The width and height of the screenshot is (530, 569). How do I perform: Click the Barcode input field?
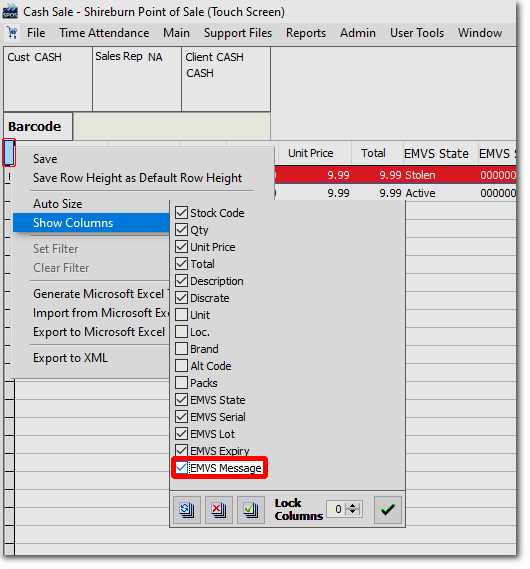[x=172, y=126]
